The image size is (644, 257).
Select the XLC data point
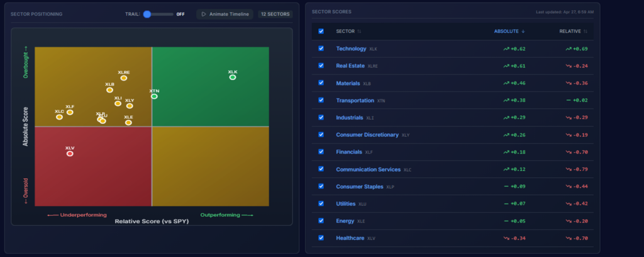(59, 117)
